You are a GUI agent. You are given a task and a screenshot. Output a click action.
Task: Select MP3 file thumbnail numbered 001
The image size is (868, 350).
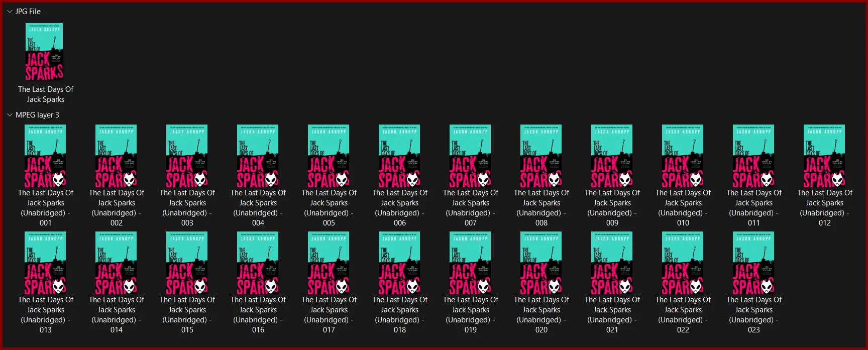click(46, 156)
